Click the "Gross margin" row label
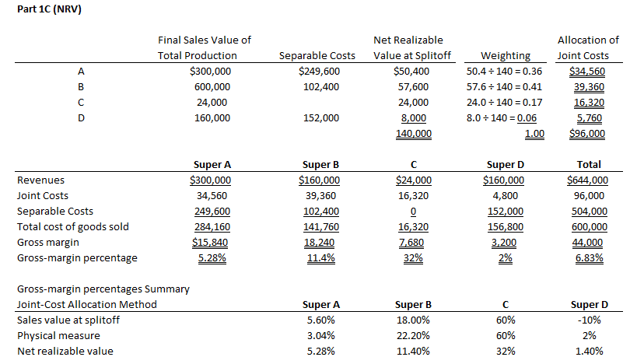 [49, 243]
